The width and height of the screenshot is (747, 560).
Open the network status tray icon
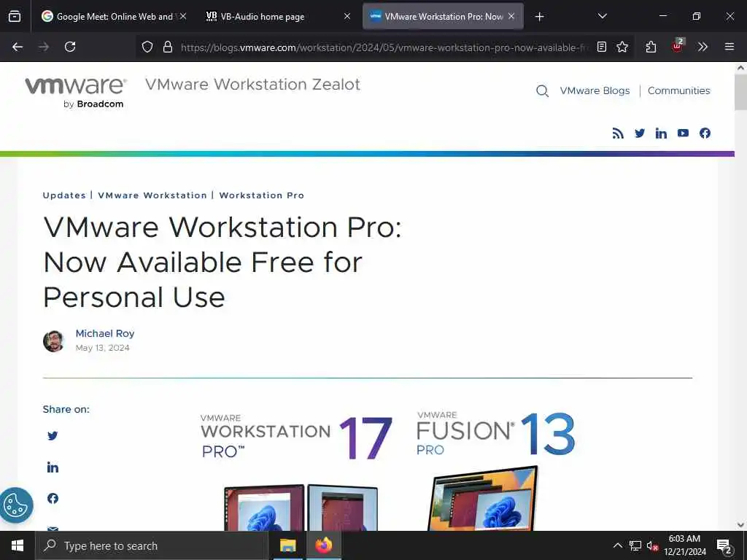point(635,545)
